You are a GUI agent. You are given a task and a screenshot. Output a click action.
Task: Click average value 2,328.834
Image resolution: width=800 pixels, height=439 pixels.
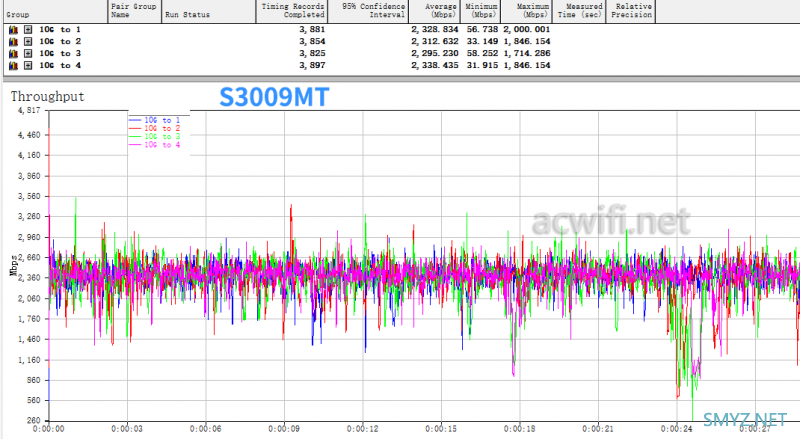pos(435,30)
